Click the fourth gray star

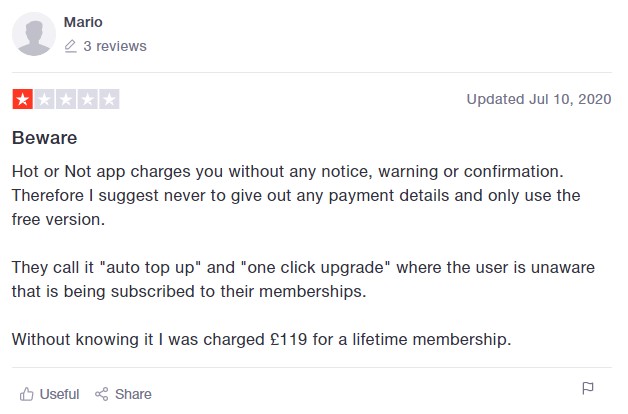(87, 99)
